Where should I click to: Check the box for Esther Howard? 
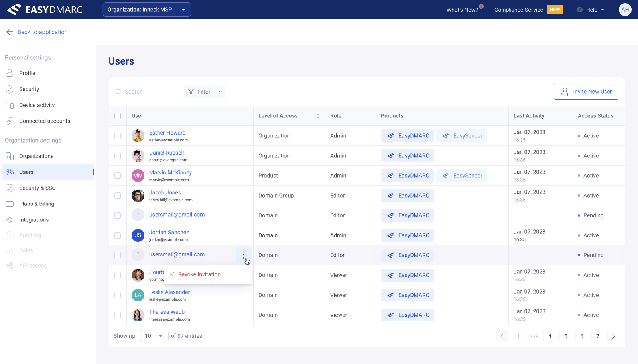pos(118,136)
